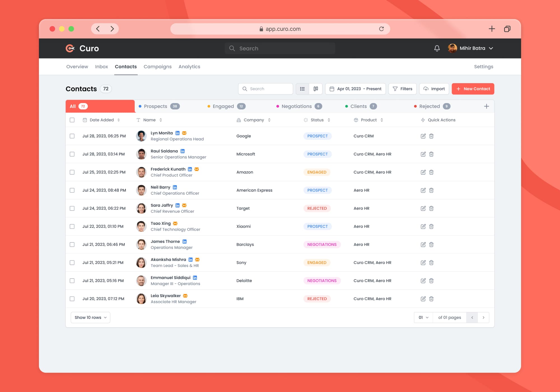Show the Engaged contacts tab
560x392 pixels.
tap(226, 106)
